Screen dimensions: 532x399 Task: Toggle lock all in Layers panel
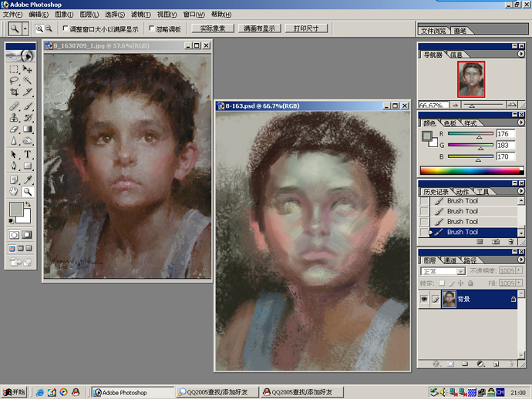(470, 283)
